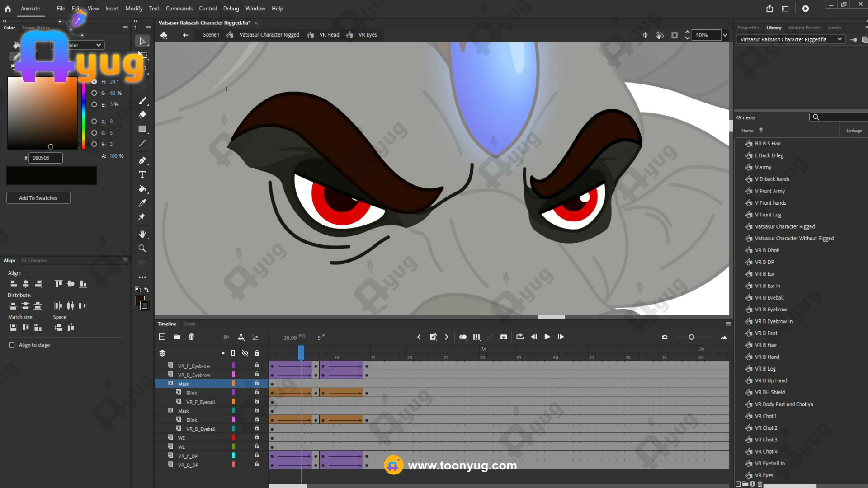Collapse the selected Mask layer group
This screenshot has height=488, width=868.
coord(170,384)
